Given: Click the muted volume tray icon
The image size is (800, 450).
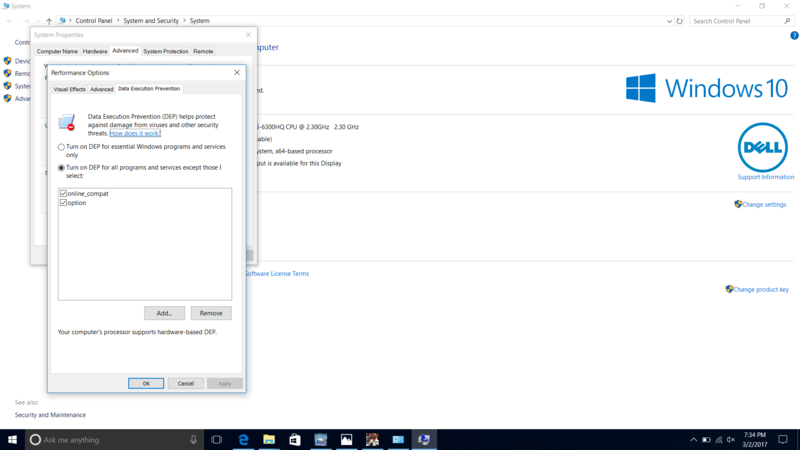Looking at the screenshot, I should coord(731,440).
